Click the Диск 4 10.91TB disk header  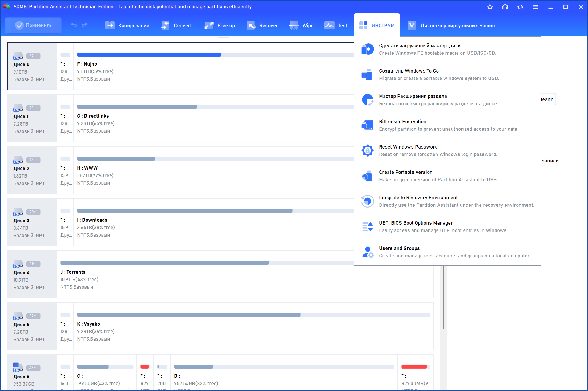[32, 274]
